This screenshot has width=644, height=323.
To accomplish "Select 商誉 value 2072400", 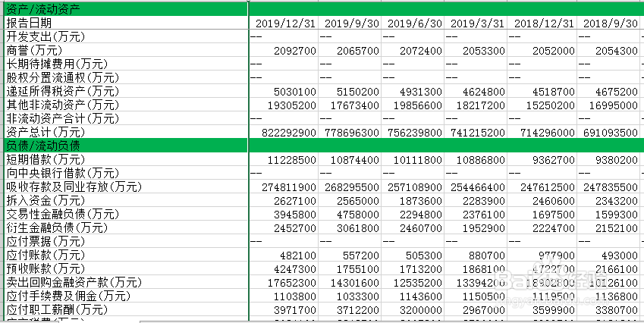I will coord(413,50).
